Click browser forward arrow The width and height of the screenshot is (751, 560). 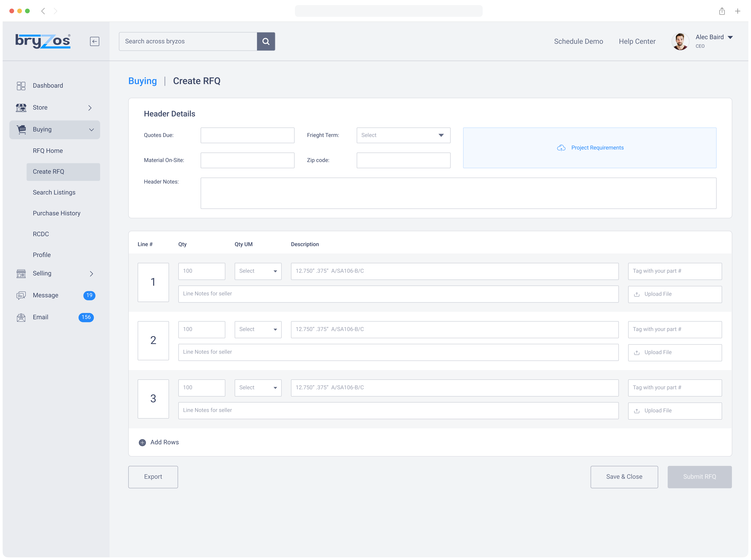tap(55, 11)
